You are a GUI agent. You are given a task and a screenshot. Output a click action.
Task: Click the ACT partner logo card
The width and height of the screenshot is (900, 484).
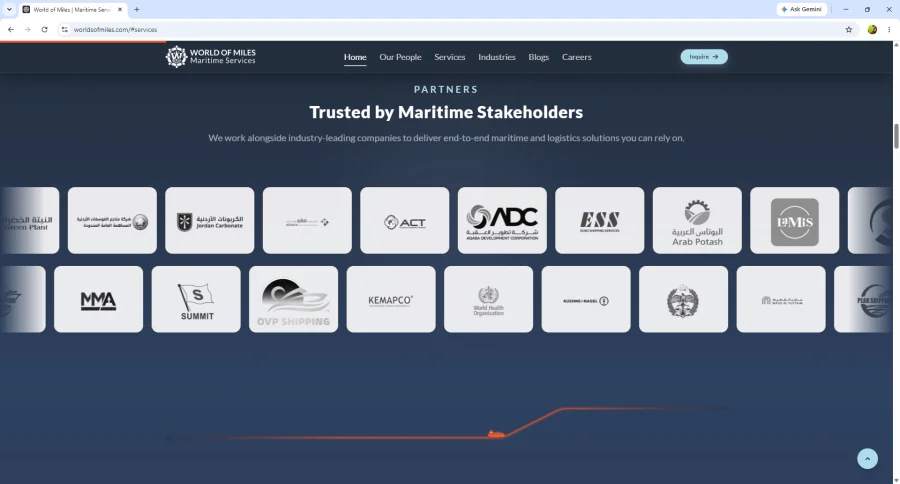pyautogui.click(x=405, y=220)
